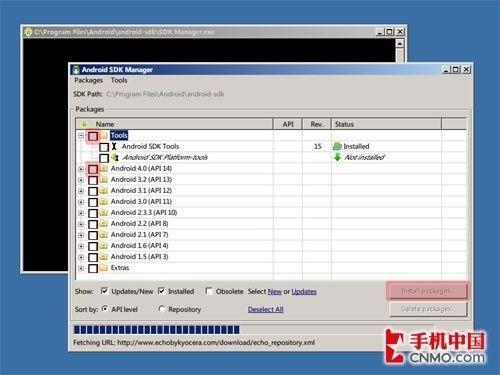Click the Android 3.0 (API 11) folder icon
This screenshot has height=375, width=500.
pyautogui.click(x=104, y=202)
